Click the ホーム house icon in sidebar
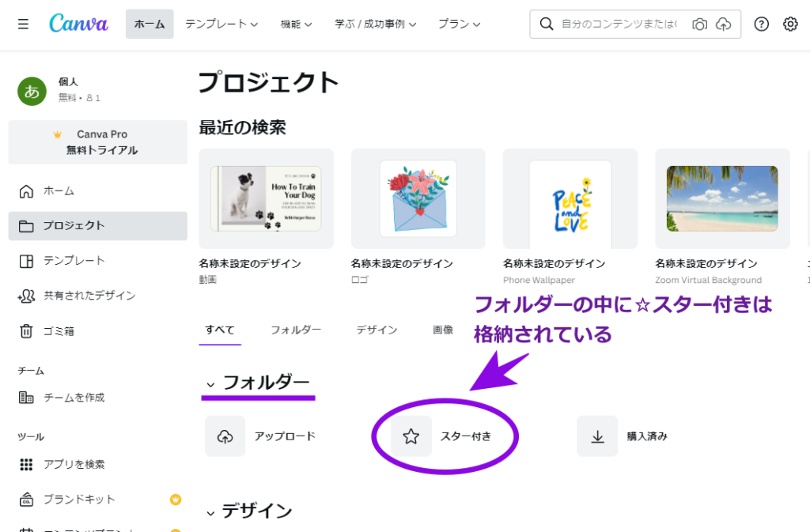The width and height of the screenshot is (810, 532). (x=26, y=191)
